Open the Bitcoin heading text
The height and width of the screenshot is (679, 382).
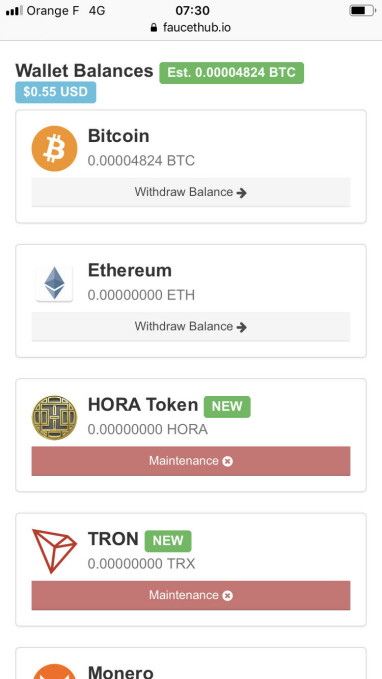[119, 136]
